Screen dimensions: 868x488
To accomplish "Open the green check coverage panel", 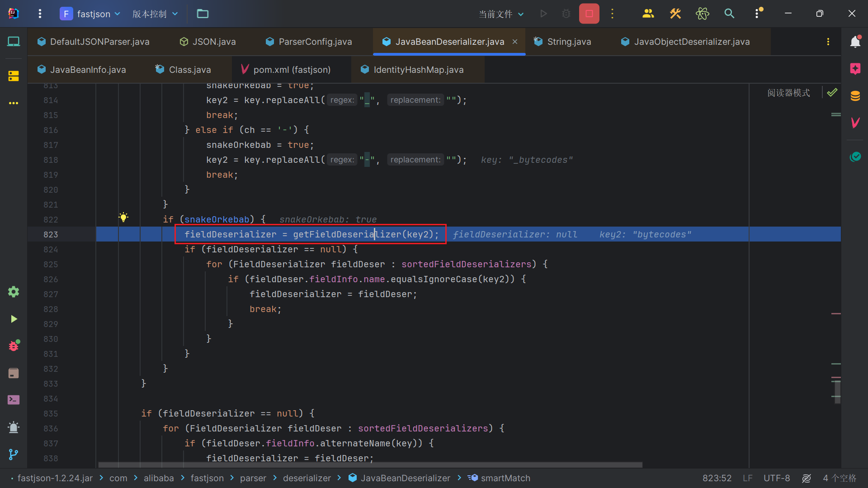I will (855, 156).
